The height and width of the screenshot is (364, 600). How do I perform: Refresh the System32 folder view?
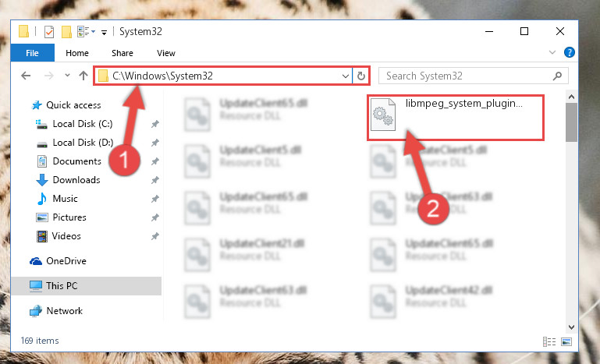point(360,76)
